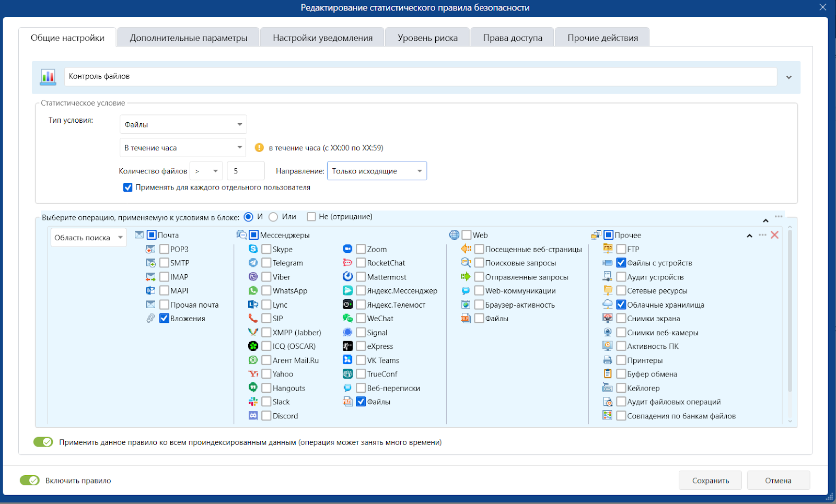Collapse the search area row chevron near red X
The width and height of the screenshot is (836, 504).
749,236
